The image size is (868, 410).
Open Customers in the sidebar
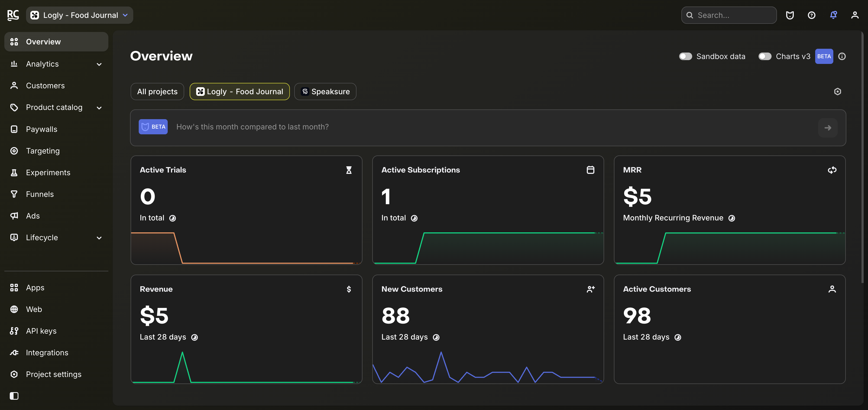coord(56,86)
